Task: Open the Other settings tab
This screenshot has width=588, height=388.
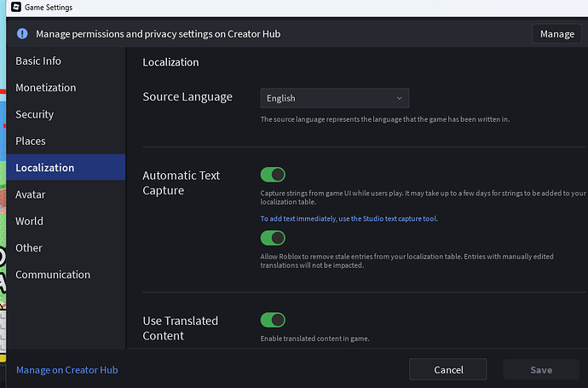Action: [x=29, y=248]
